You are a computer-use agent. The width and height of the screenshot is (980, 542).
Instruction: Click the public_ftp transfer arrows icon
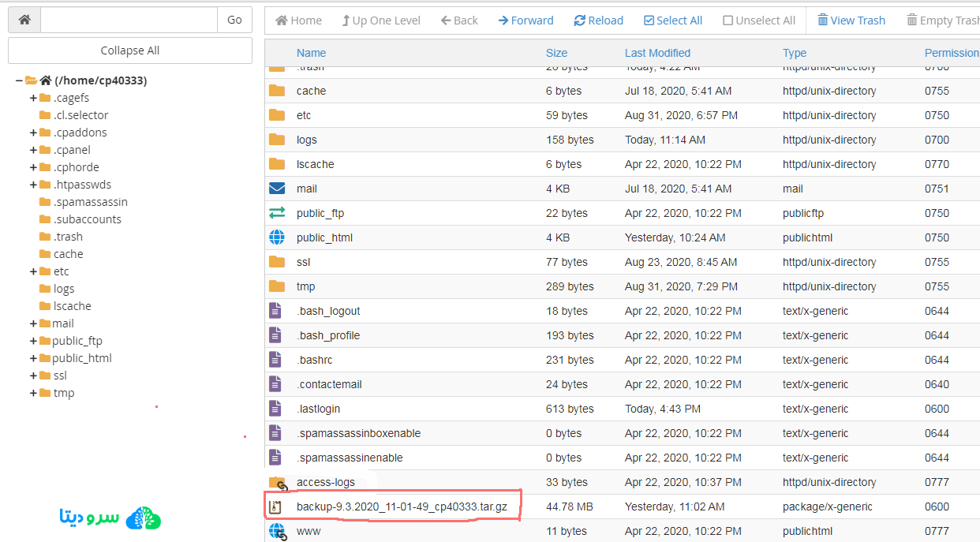tap(276, 213)
